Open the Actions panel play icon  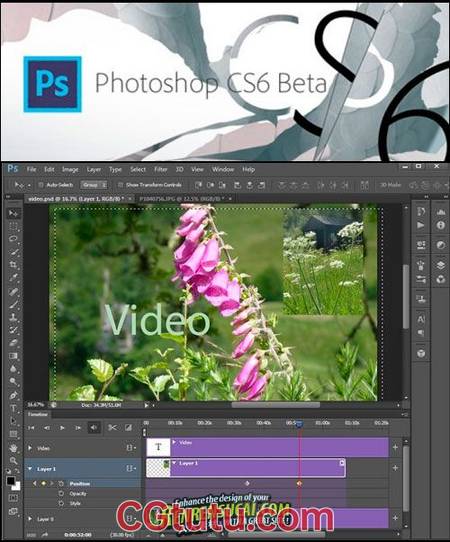421,225
